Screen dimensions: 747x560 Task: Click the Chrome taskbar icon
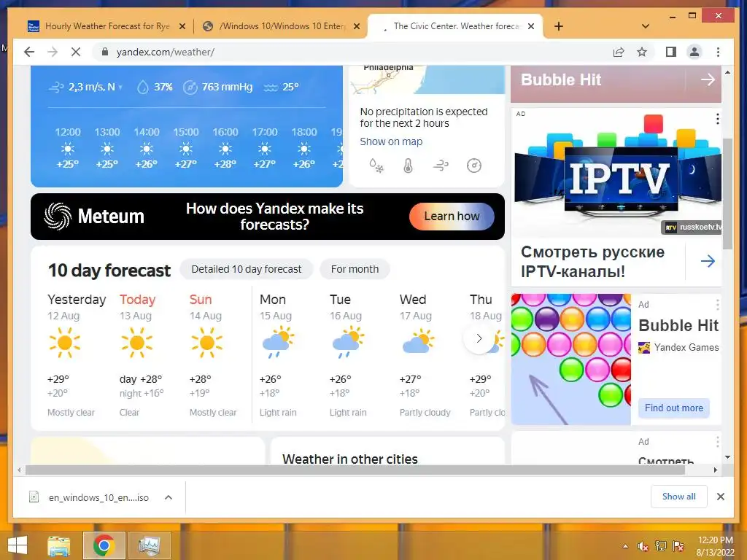(x=104, y=545)
